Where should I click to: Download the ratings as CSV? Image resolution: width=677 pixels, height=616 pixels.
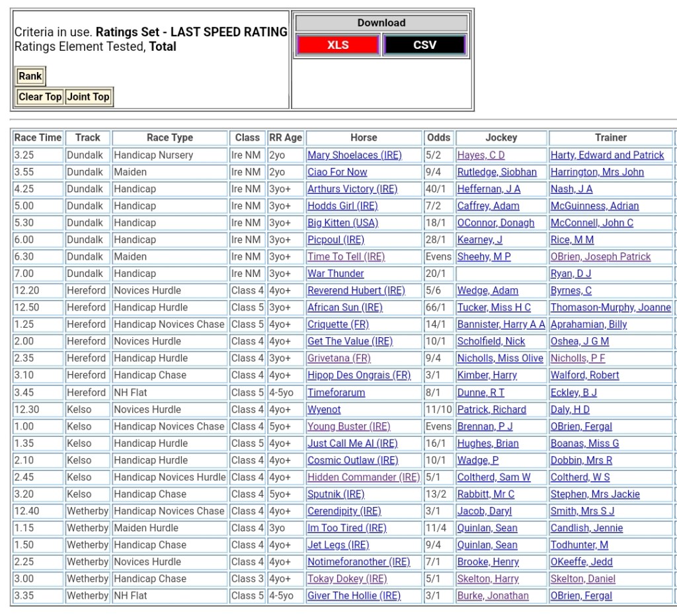click(424, 45)
